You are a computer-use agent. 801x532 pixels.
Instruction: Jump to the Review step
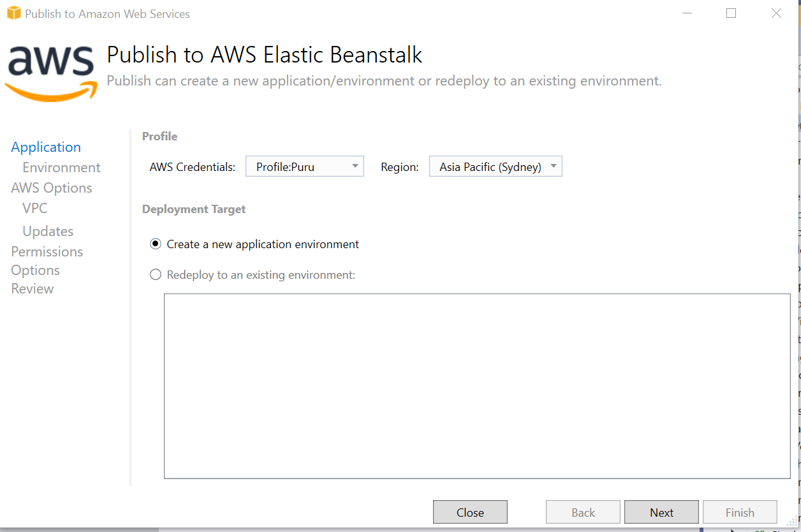tap(33, 289)
